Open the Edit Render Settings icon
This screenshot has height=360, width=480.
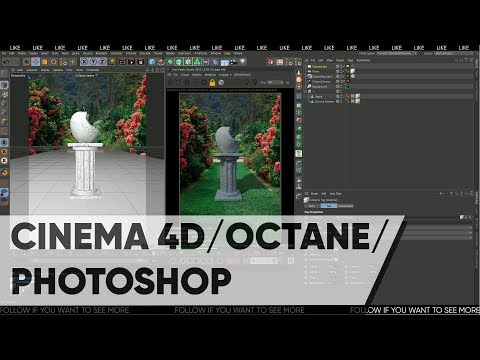(x=141, y=62)
